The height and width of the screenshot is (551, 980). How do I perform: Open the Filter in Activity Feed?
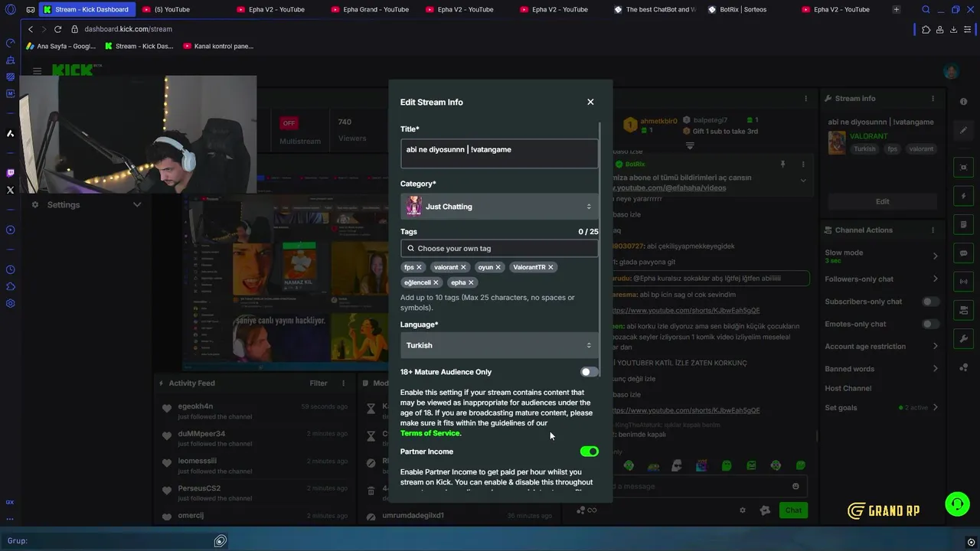[x=318, y=383]
